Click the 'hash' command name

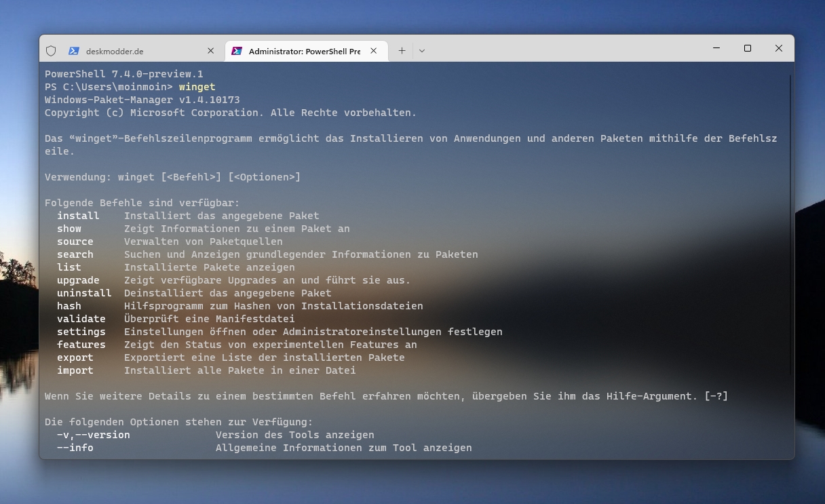tap(69, 306)
